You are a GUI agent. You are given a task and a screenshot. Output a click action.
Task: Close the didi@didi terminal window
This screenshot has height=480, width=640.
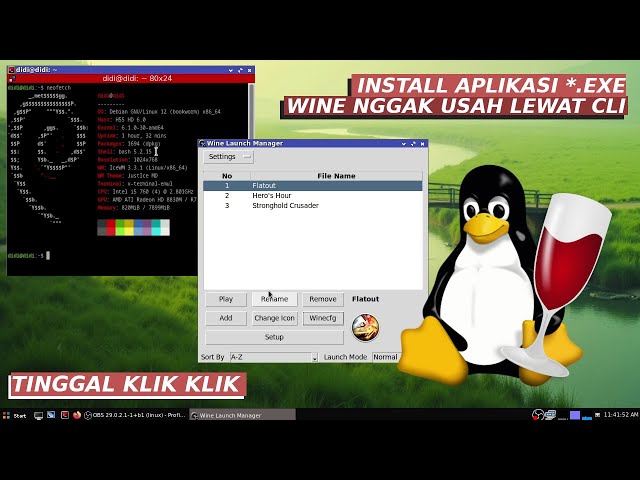(x=249, y=70)
